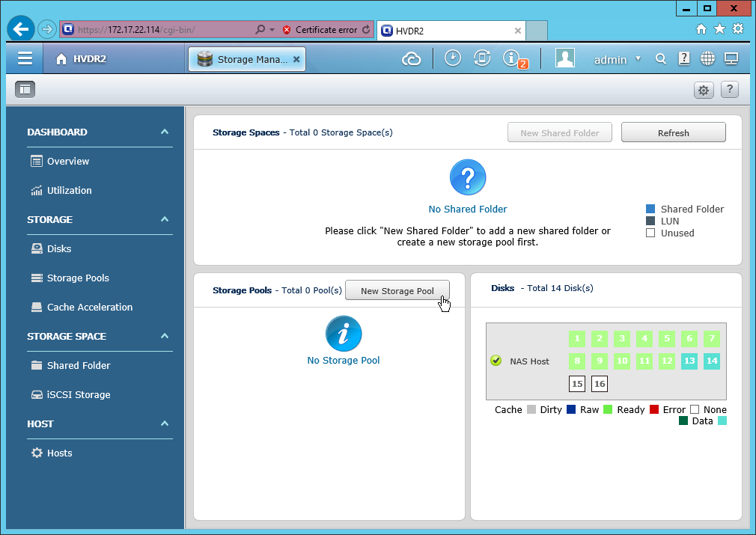Toggle the sidebar panel layout icon
Screen dimensions: 756x535
pos(25,89)
